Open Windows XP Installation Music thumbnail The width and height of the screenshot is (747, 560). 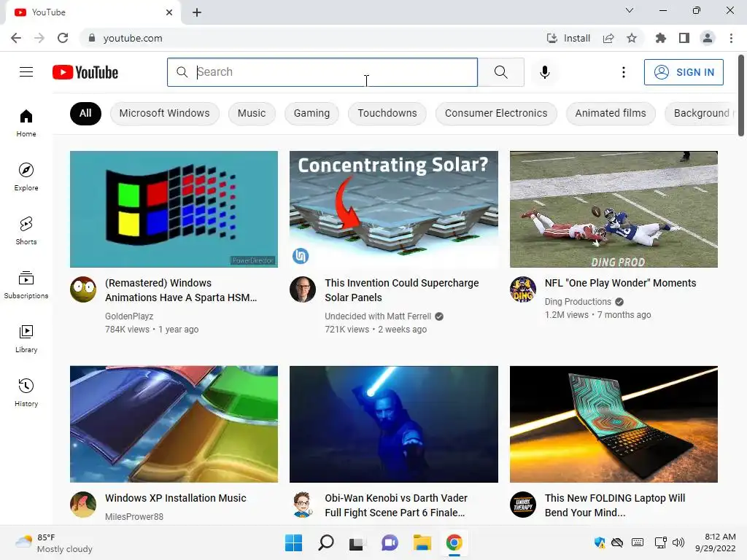coord(174,424)
